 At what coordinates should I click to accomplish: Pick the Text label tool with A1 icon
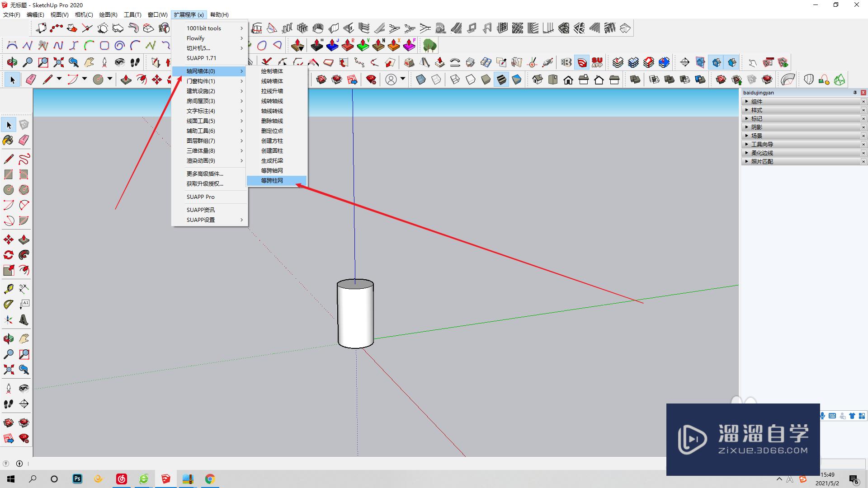click(24, 305)
